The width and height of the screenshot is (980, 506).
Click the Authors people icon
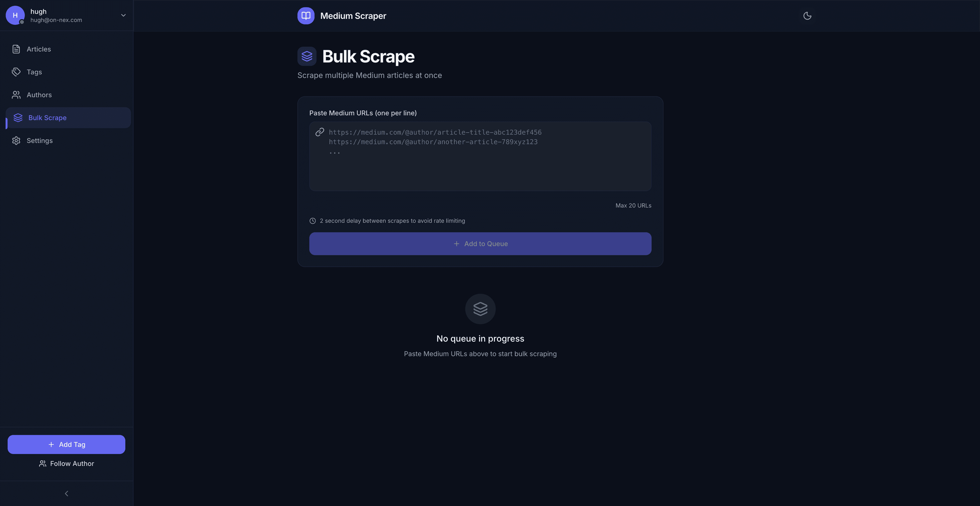pos(16,95)
